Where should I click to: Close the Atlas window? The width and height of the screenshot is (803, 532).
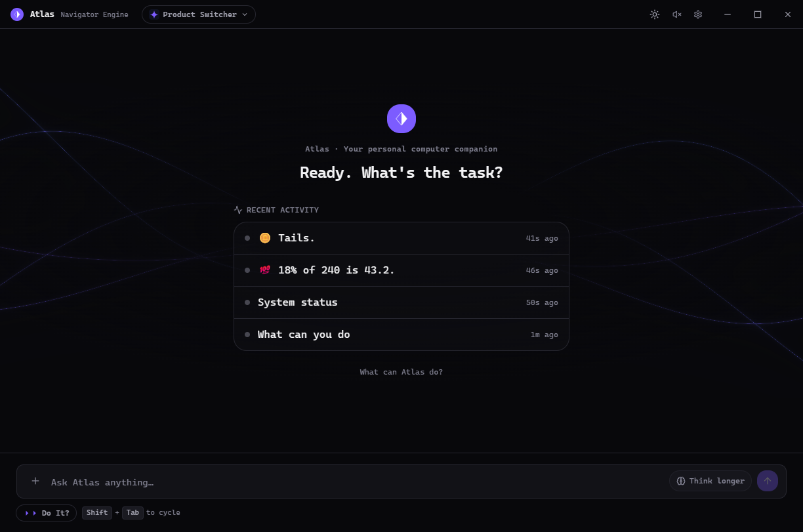pos(788,14)
